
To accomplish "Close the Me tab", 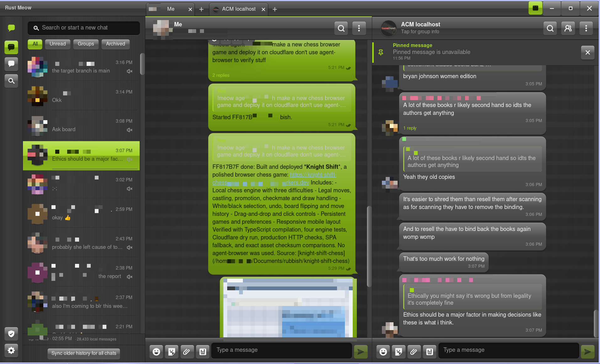I will (x=190, y=9).
